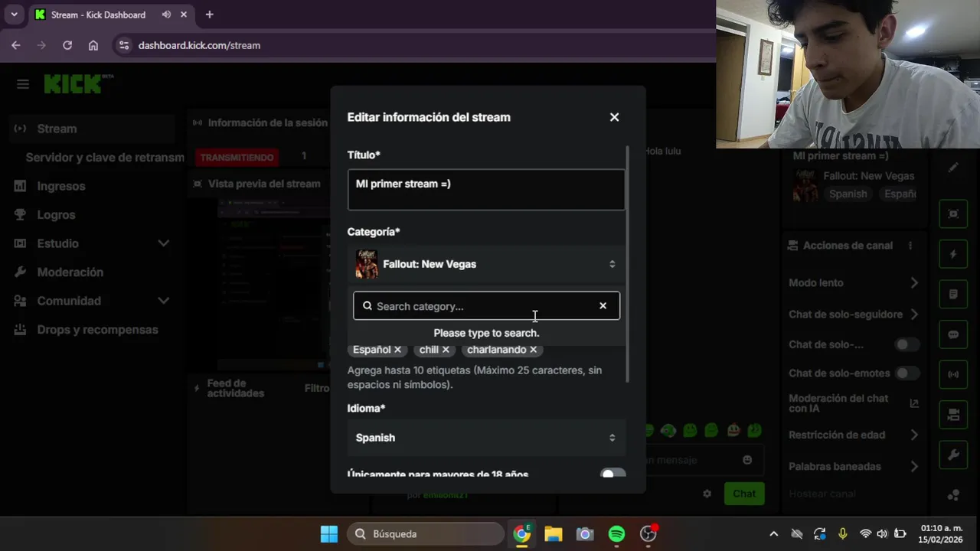This screenshot has height=551, width=980.
Task: Expand Chat de solo-seguidores settings
Action: click(x=914, y=315)
